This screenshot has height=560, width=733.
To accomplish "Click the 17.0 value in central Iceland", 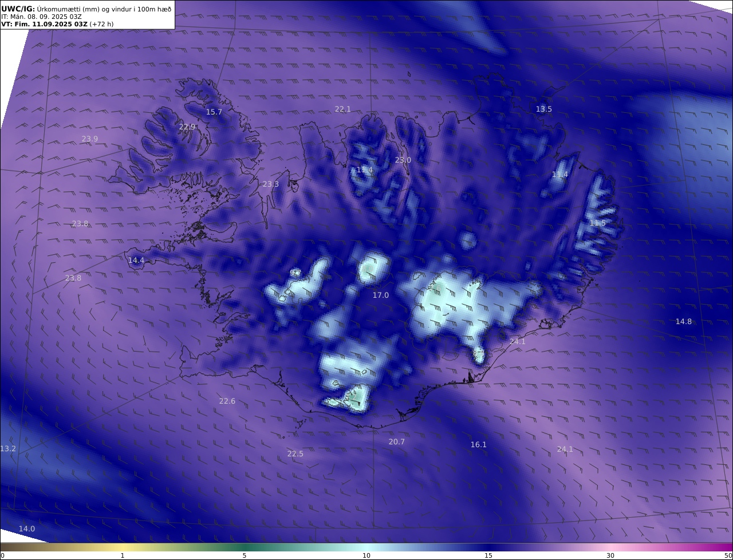I will 381,295.
